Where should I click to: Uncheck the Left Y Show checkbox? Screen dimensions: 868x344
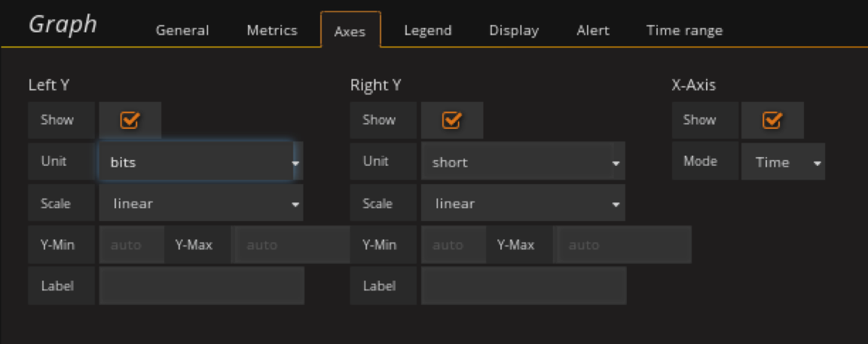coord(130,120)
